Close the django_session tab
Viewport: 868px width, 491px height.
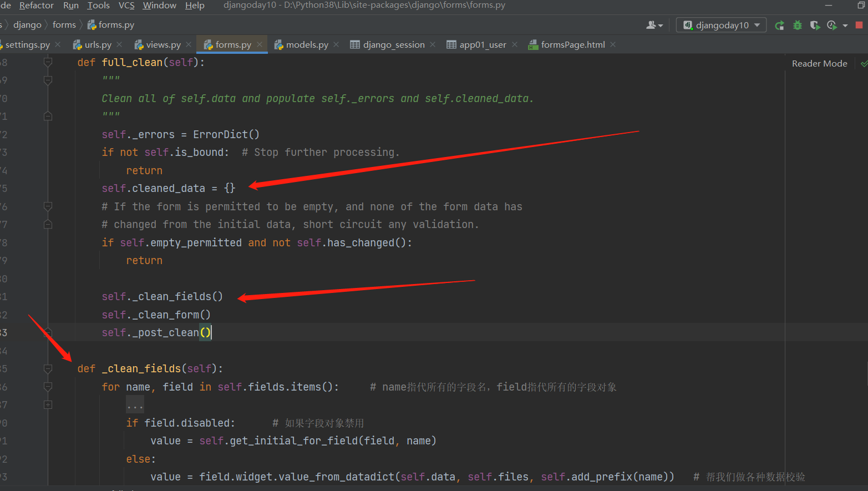pos(433,45)
